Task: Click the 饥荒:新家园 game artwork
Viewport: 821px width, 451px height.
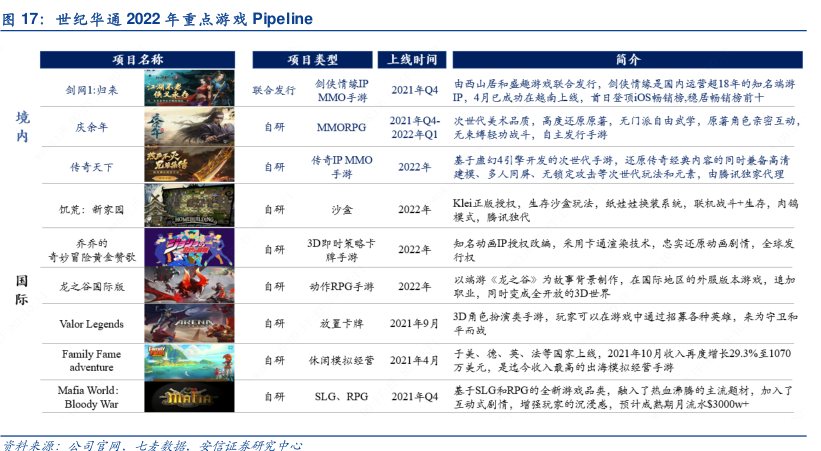Action: point(190,208)
